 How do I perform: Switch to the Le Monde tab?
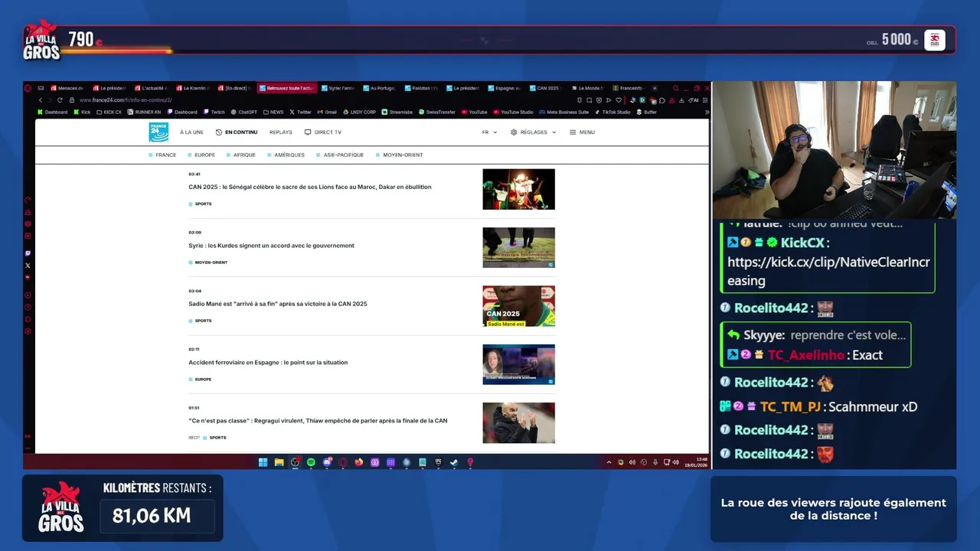(586, 88)
